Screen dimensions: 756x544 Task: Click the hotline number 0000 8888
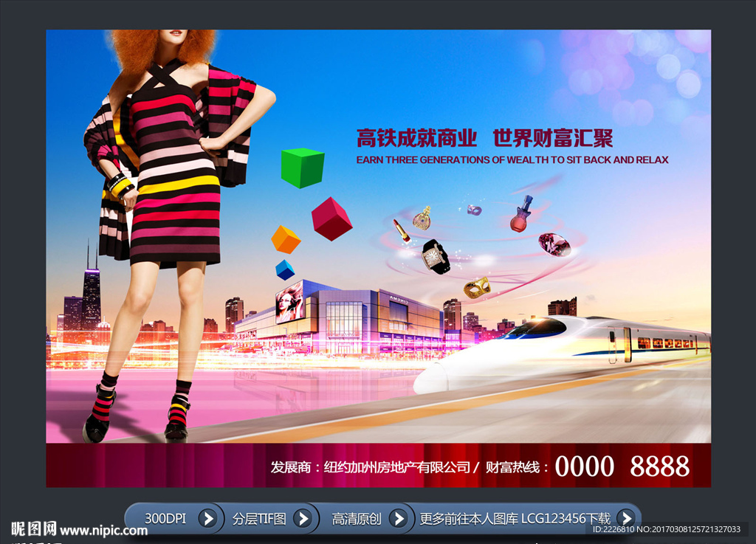[622, 466]
